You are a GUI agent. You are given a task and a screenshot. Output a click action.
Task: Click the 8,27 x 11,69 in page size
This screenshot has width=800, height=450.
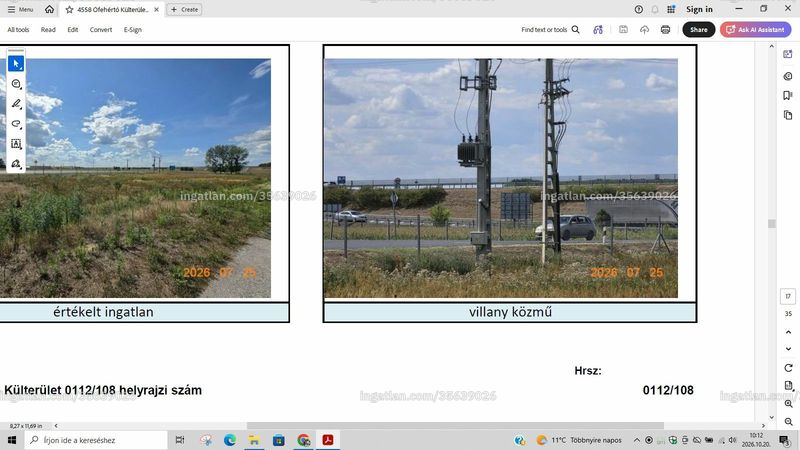[26, 426]
